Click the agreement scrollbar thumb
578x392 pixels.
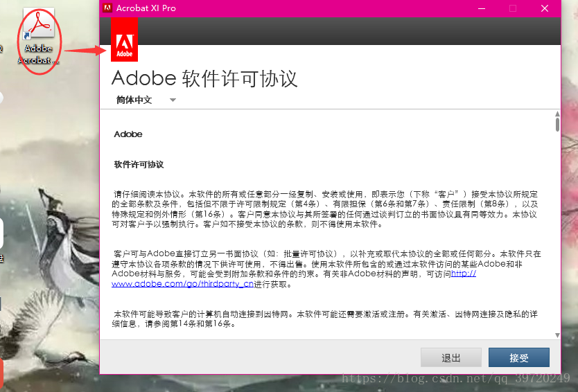[x=557, y=125]
